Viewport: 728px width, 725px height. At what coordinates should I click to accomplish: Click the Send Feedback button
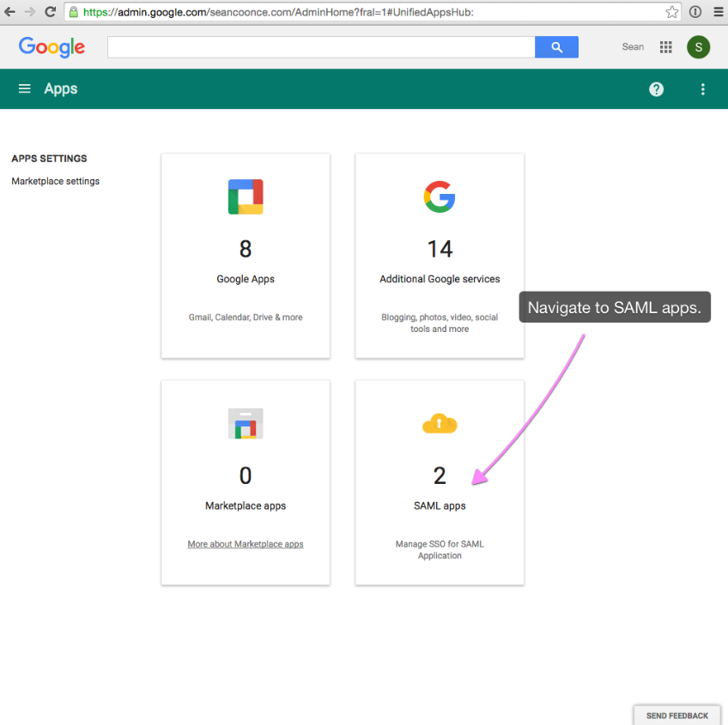(676, 716)
